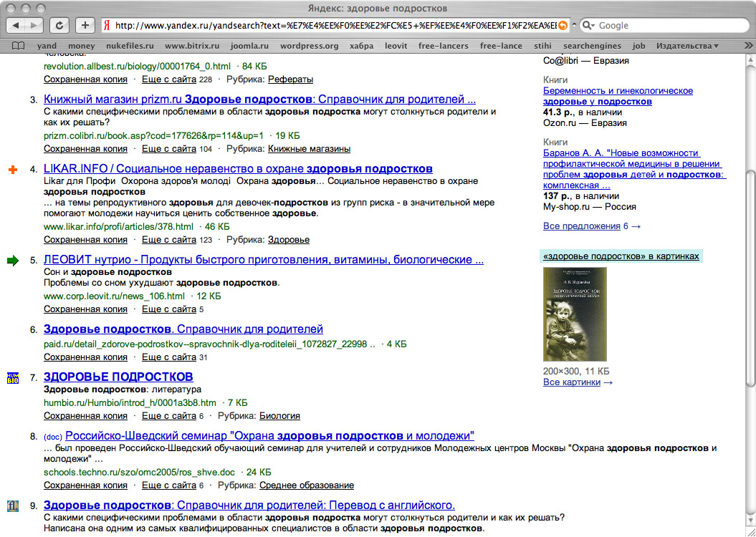This screenshot has width=756, height=537.
Task: Open Сохраненная копия for the likar.info result
Action: pyautogui.click(x=85, y=239)
